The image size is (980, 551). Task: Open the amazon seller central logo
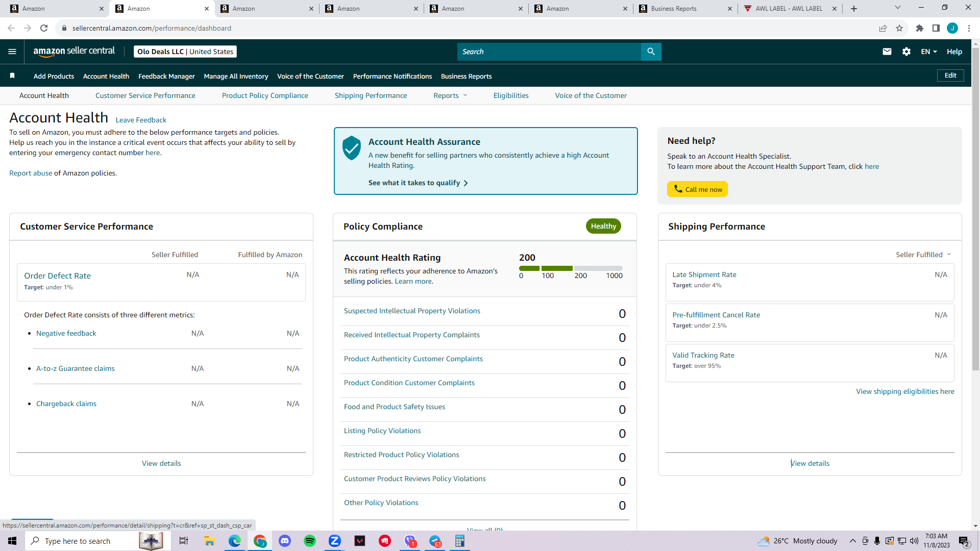point(74,51)
